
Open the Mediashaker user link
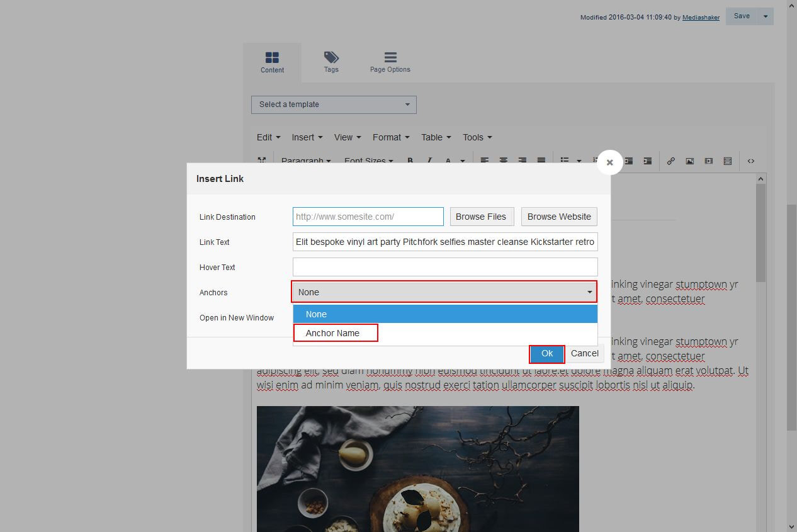coord(701,18)
